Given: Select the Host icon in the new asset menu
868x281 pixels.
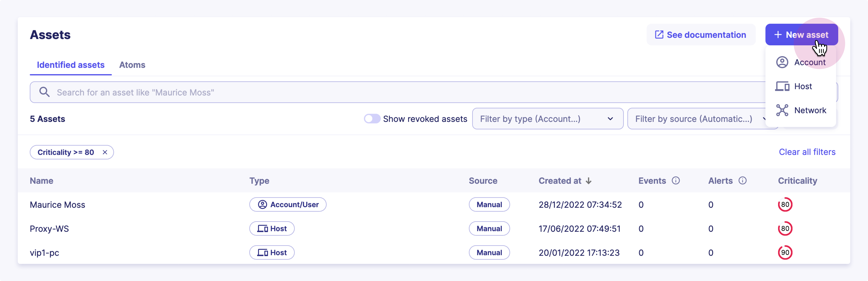Looking at the screenshot, I should coord(782,86).
